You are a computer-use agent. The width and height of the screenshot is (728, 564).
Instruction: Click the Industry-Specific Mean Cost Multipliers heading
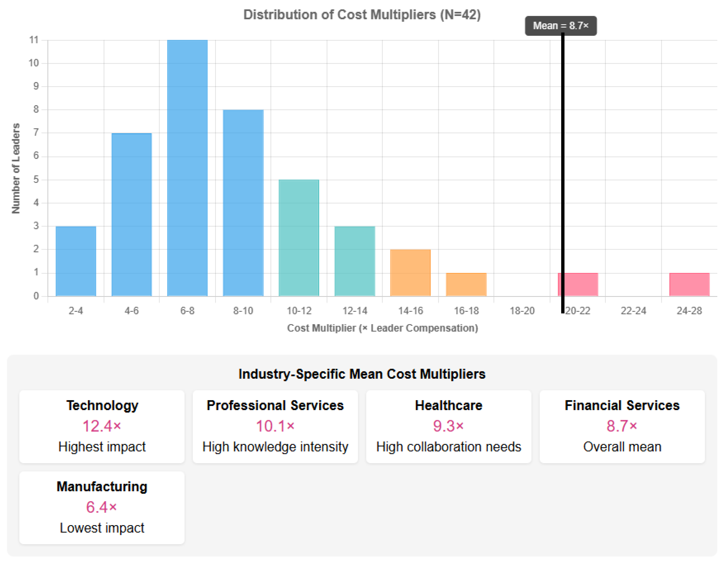tap(362, 374)
